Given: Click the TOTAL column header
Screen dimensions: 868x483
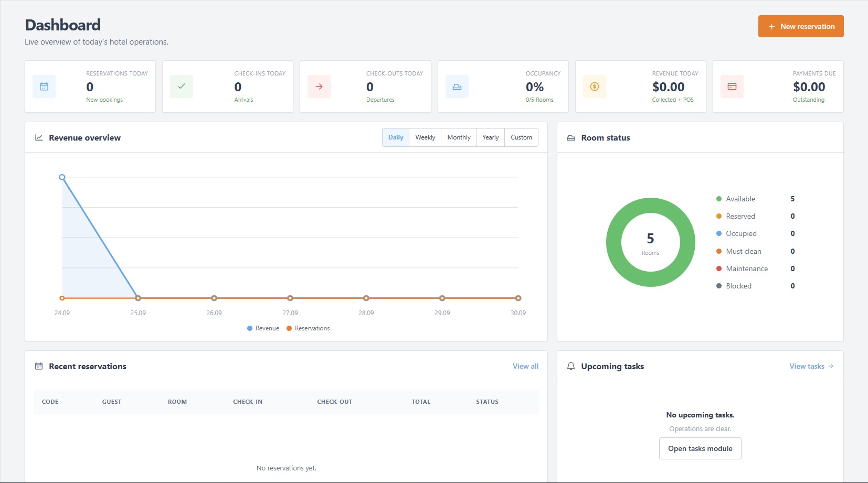Looking at the screenshot, I should (x=421, y=402).
